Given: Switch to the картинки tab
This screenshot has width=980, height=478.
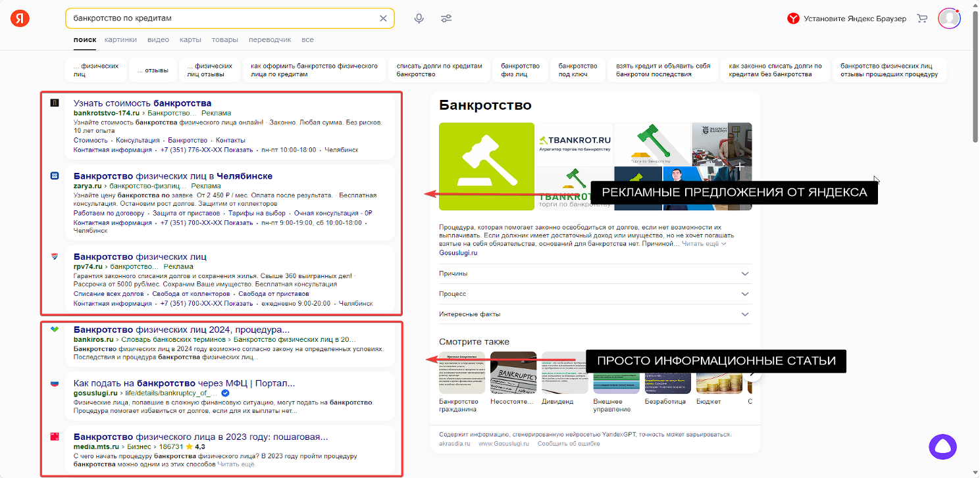Looking at the screenshot, I should coord(120,39).
